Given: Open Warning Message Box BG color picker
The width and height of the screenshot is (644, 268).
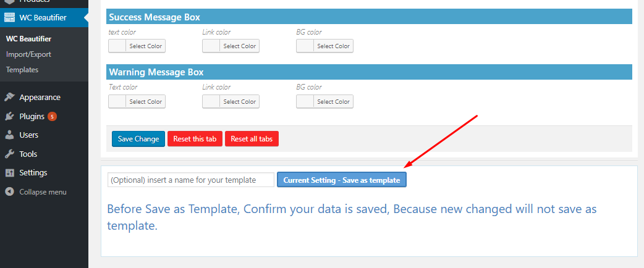Looking at the screenshot, I should (333, 102).
